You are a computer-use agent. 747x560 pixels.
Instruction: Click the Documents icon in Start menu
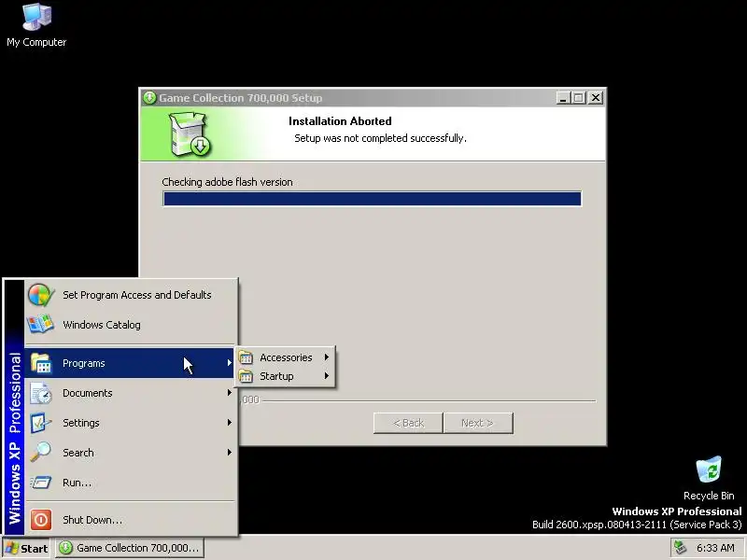pos(41,393)
